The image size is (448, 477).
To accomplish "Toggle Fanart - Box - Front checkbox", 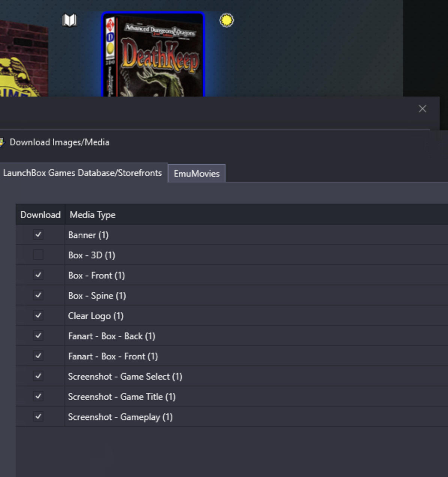I will (38, 356).
